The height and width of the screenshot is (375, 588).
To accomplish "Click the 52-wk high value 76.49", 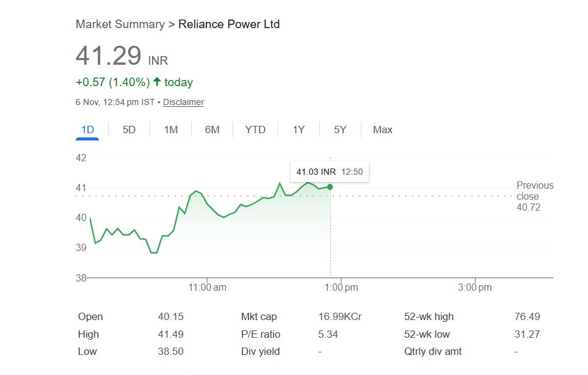I will (x=528, y=316).
